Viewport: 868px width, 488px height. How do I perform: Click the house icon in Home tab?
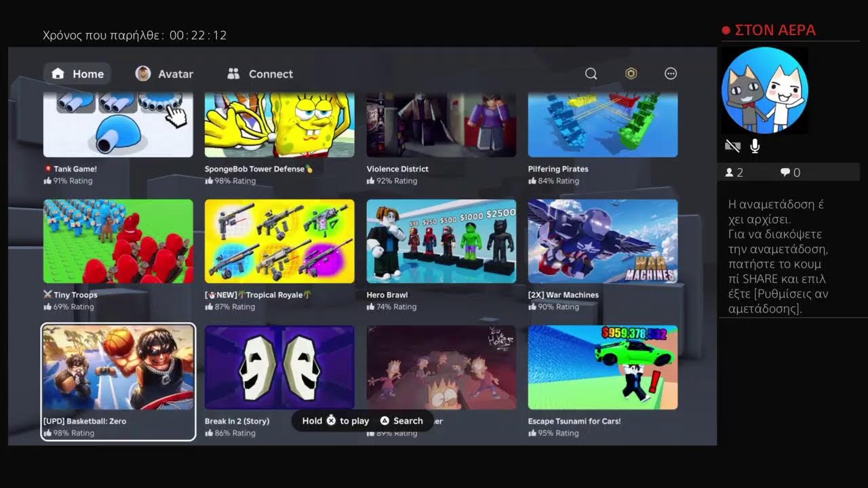tap(58, 74)
